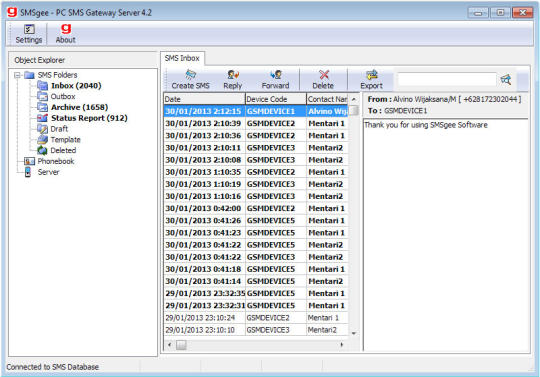Open the Settings toolbar icon
The width and height of the screenshot is (540, 377).
pos(29,29)
